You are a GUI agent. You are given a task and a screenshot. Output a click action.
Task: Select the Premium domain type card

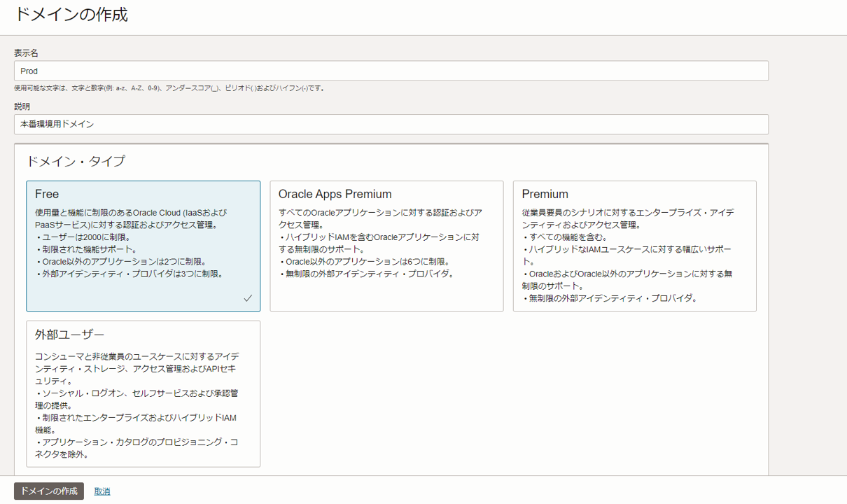coord(635,246)
